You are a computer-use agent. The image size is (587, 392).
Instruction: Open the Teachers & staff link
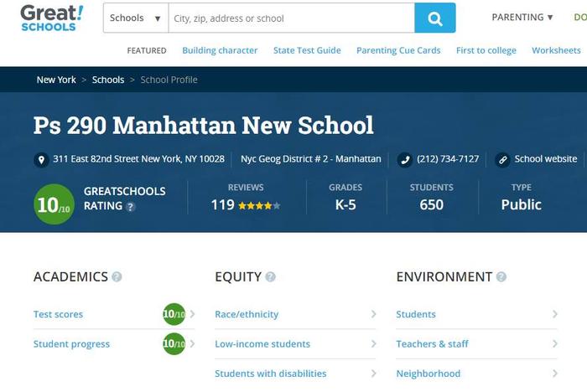[432, 343]
